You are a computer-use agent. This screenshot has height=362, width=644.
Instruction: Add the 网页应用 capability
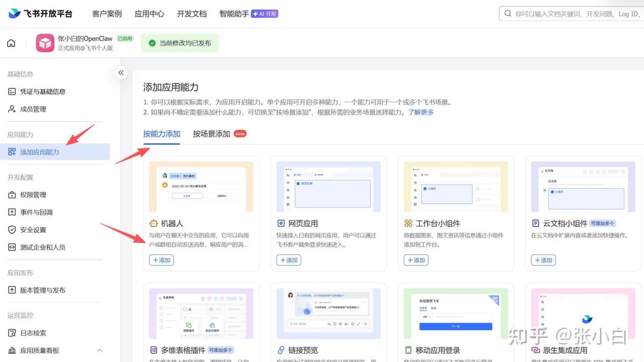pos(289,260)
